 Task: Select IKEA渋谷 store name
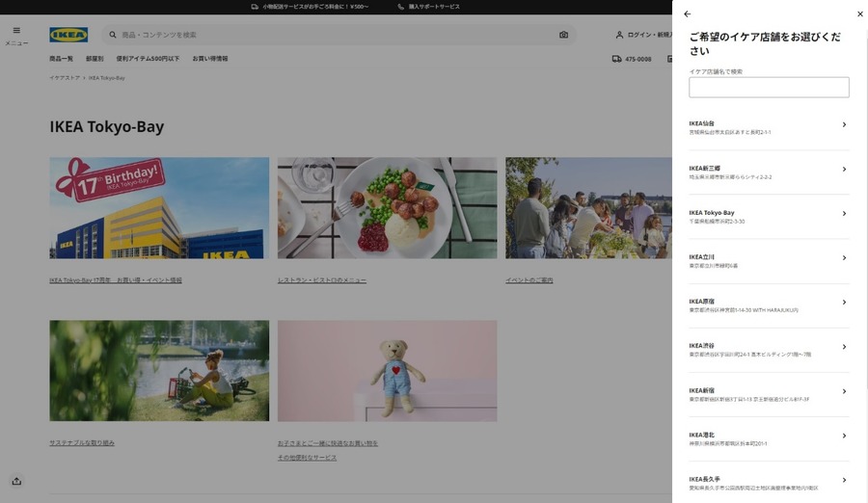point(701,346)
